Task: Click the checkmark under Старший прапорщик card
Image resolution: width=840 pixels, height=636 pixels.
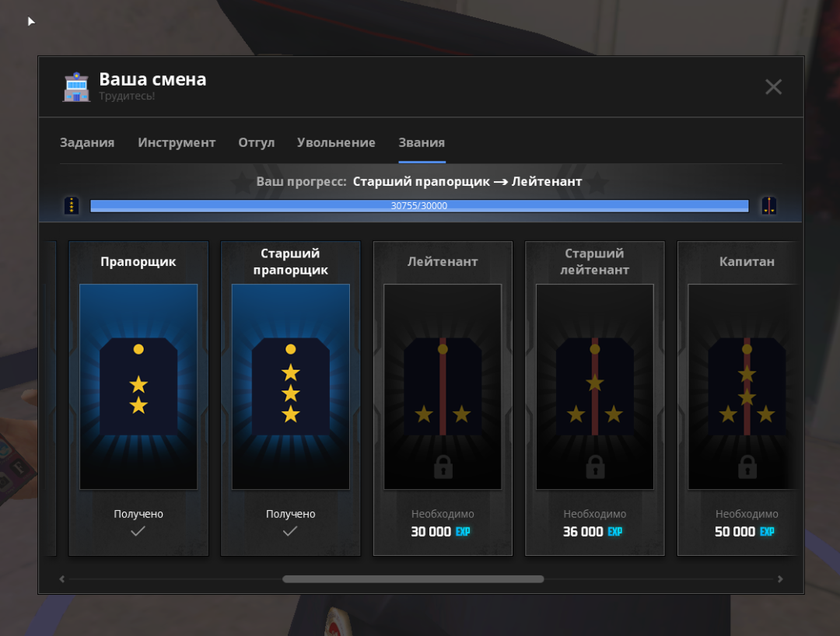Action: point(290,531)
